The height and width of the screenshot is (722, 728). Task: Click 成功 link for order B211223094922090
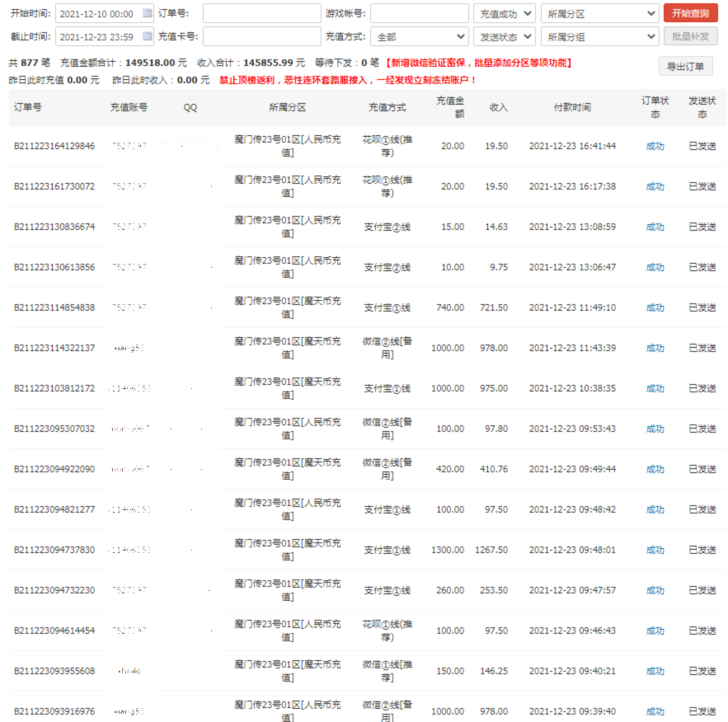click(655, 469)
